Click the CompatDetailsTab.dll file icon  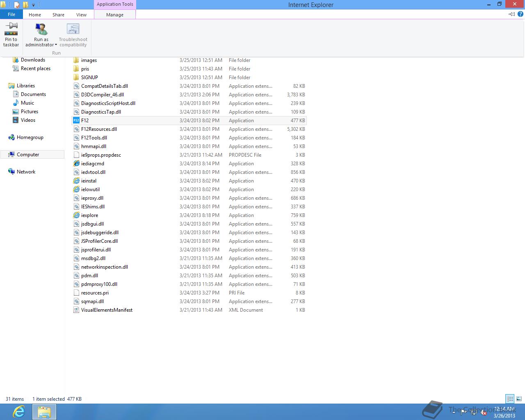click(x=76, y=86)
